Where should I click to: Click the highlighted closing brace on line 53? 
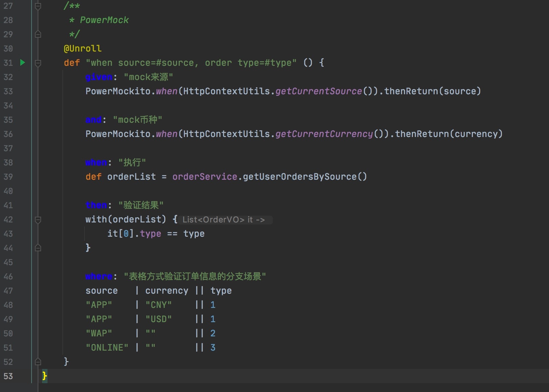pos(44,376)
